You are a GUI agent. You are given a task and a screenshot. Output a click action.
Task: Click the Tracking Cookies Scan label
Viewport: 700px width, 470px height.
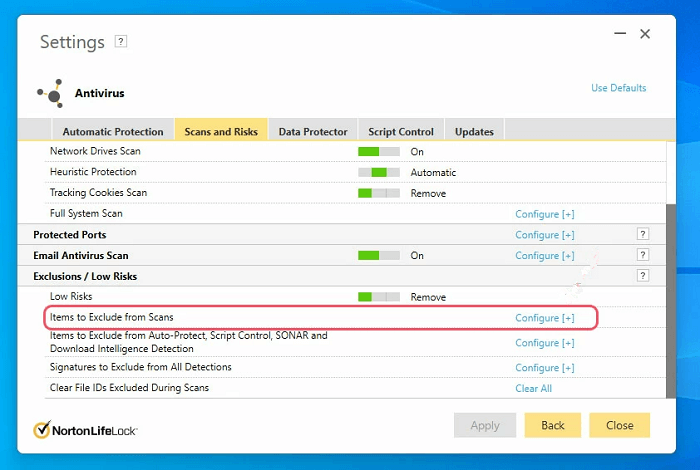(x=98, y=192)
